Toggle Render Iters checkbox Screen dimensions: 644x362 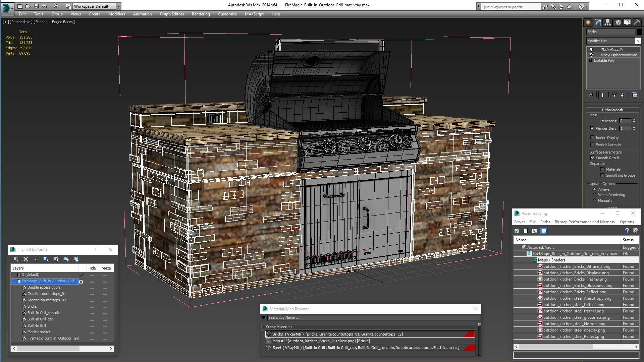592,128
